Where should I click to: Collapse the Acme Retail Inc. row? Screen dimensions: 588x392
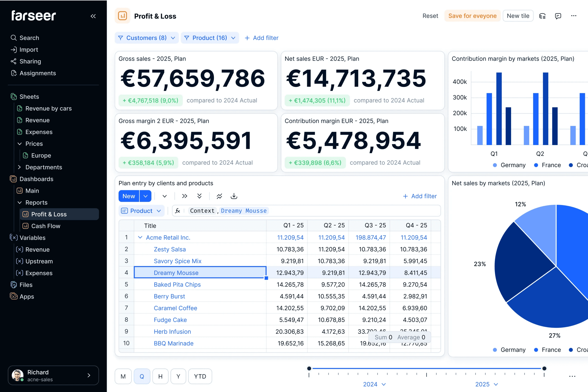click(140, 237)
